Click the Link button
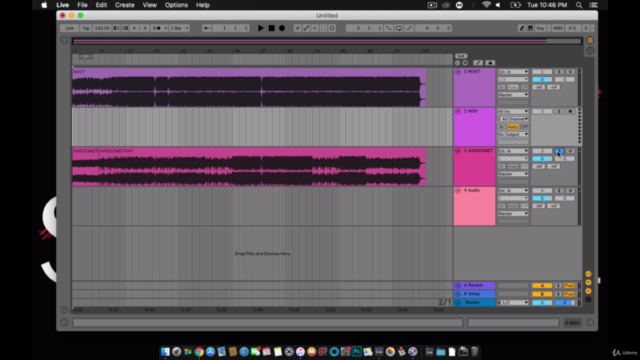640x360 pixels. [69, 28]
